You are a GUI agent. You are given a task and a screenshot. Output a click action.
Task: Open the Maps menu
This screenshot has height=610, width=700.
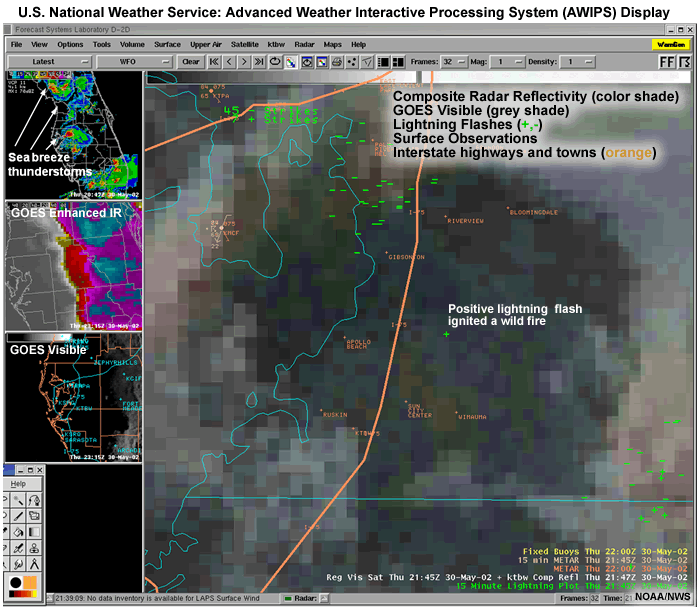333,44
